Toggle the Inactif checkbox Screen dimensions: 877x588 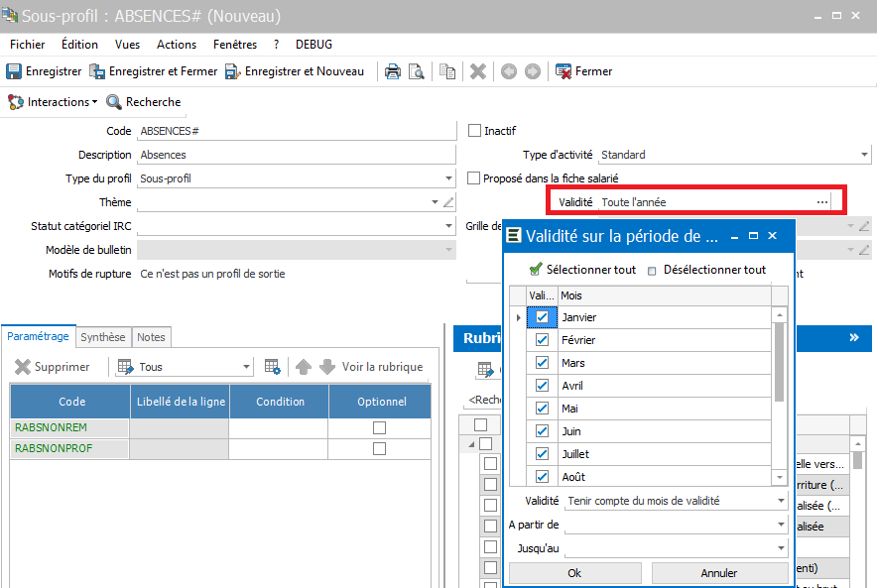tap(474, 131)
